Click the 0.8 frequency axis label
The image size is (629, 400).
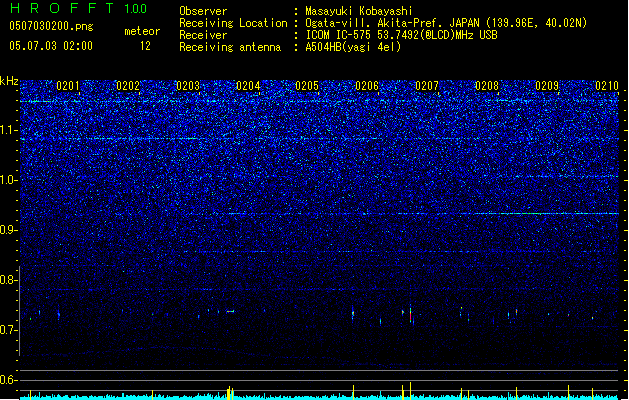tap(8, 280)
